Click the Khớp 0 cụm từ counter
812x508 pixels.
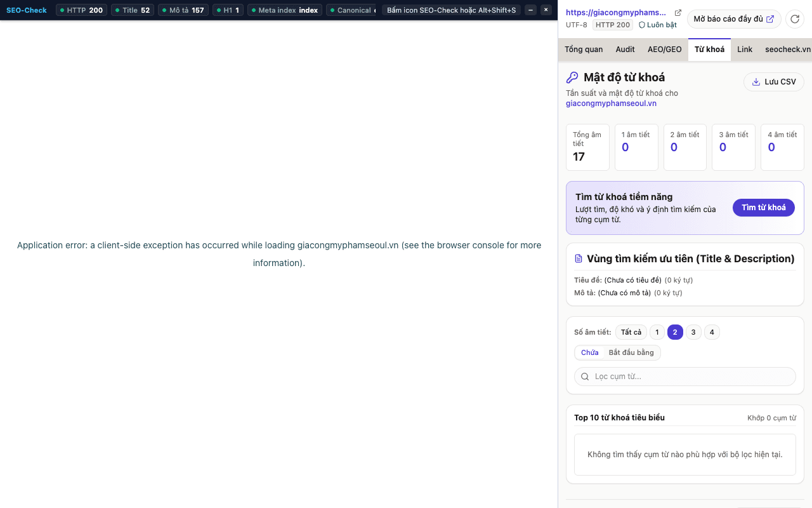[771, 418]
